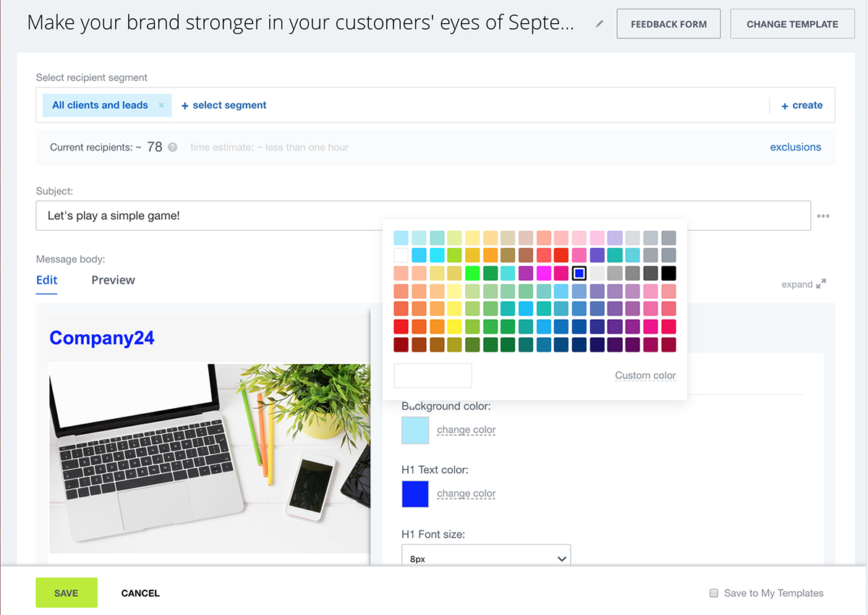Image resolution: width=868 pixels, height=615 pixels.
Task: Click the CHANGE TEMPLATE button
Action: click(x=792, y=24)
